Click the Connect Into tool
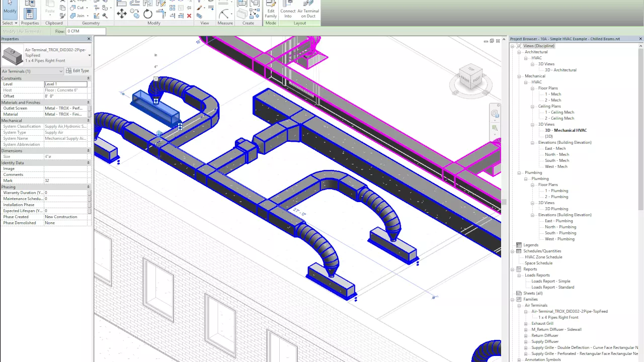The image size is (644, 362). click(288, 10)
